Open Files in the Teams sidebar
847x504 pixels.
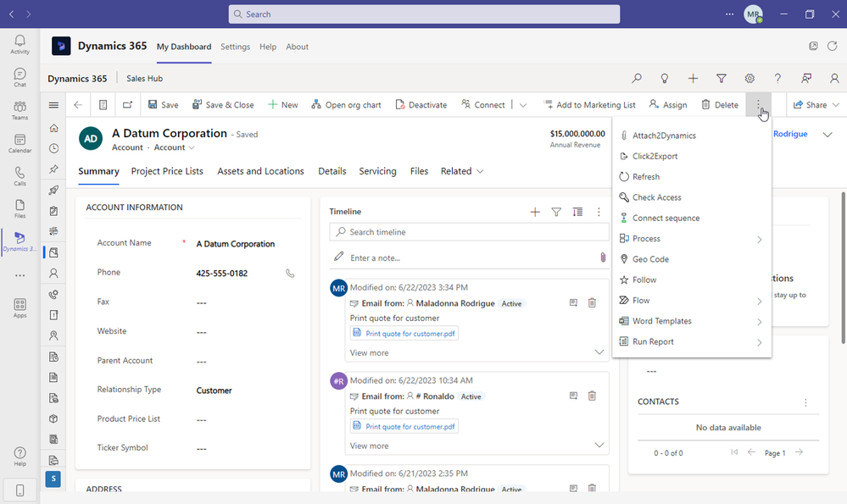tap(20, 208)
